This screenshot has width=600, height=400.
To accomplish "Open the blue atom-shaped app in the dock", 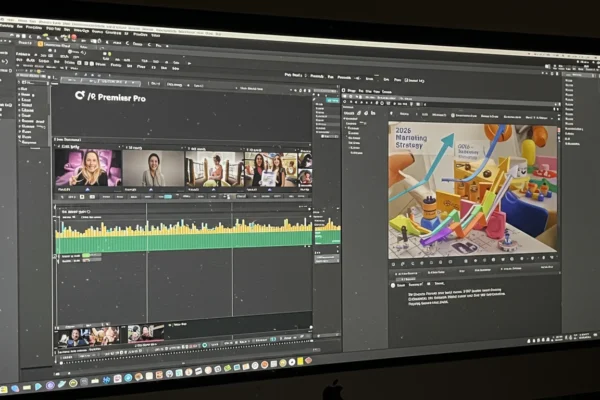I will pos(106,380).
